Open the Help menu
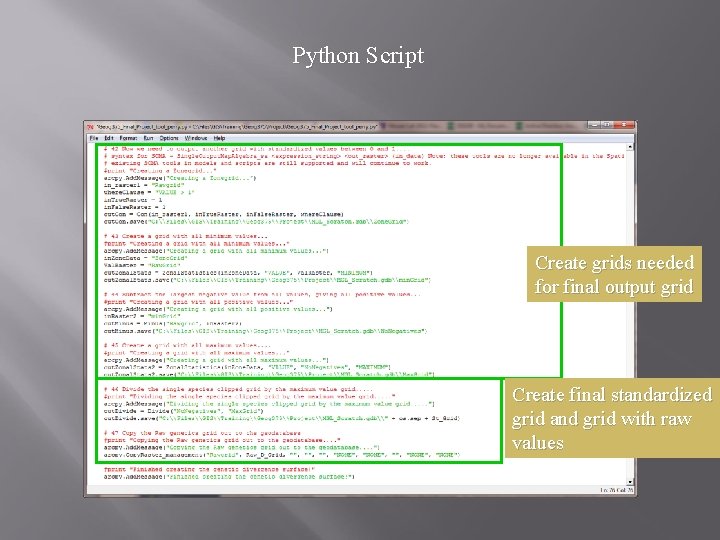The image size is (720, 540). (219, 138)
